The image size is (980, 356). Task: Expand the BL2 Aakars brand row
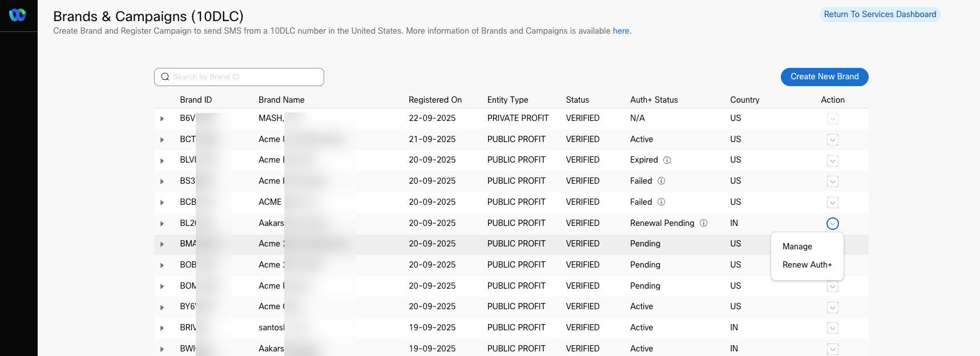[x=162, y=224]
